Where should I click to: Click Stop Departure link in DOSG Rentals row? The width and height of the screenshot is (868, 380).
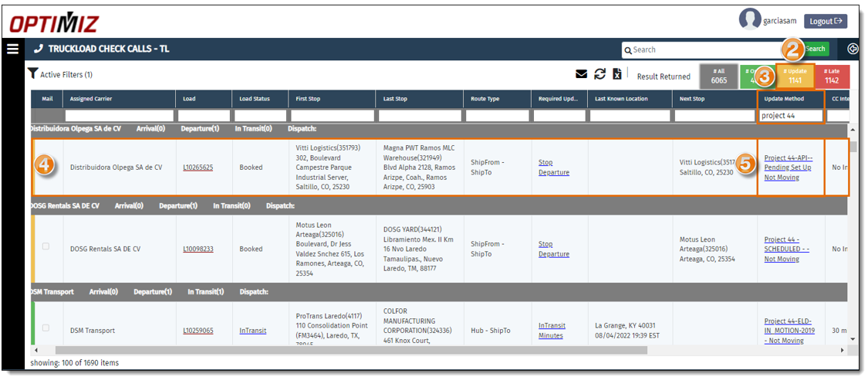tap(553, 249)
